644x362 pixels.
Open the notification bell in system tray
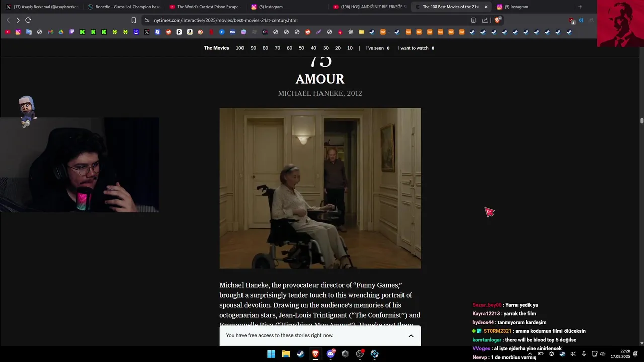(x=635, y=354)
